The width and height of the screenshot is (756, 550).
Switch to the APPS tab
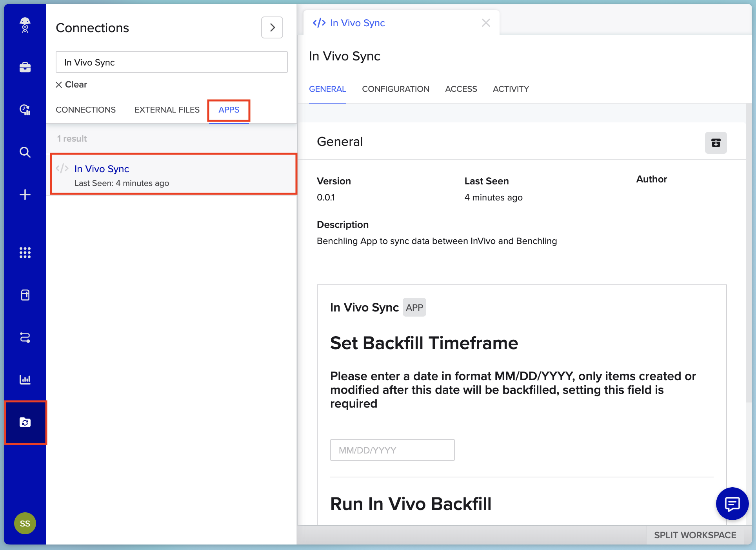coord(229,110)
